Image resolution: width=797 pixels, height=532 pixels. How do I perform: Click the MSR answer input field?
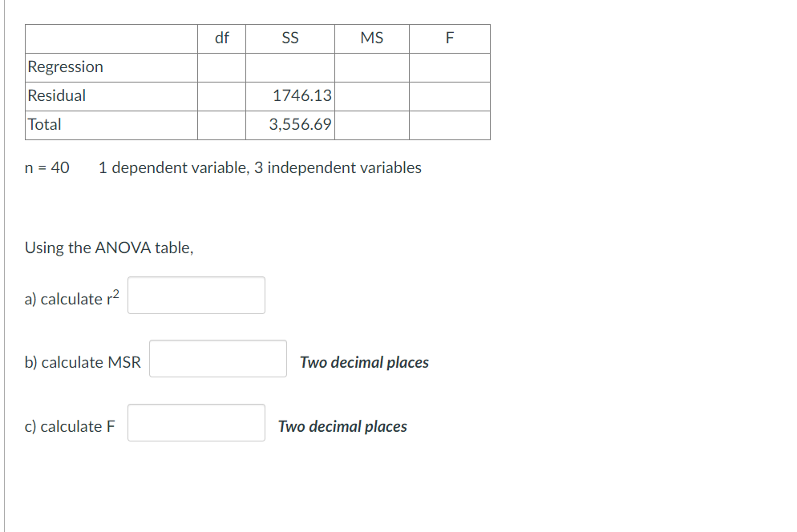(x=217, y=358)
